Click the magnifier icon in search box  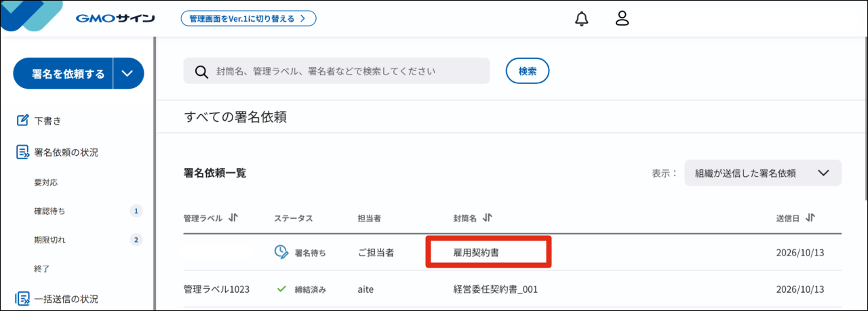point(201,71)
